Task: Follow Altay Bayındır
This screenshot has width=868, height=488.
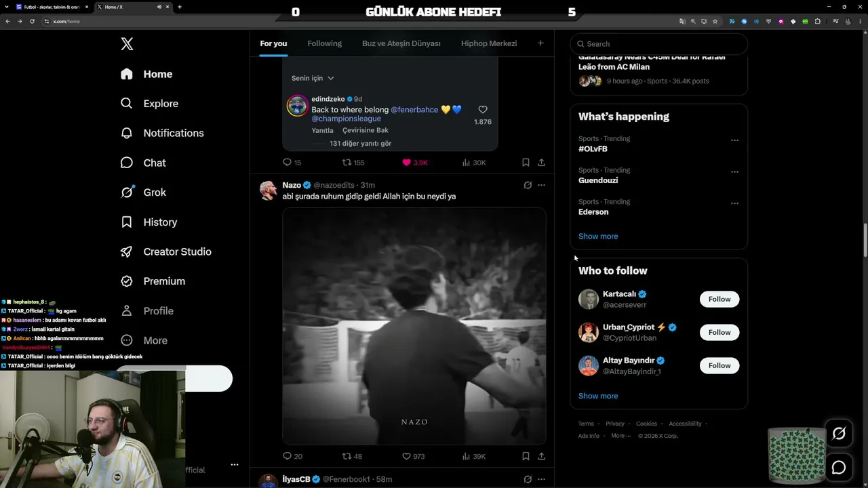Action: pos(719,365)
